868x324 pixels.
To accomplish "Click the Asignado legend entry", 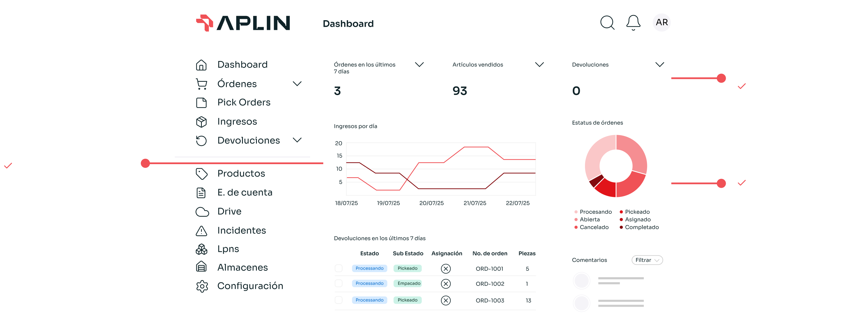I will tap(635, 220).
